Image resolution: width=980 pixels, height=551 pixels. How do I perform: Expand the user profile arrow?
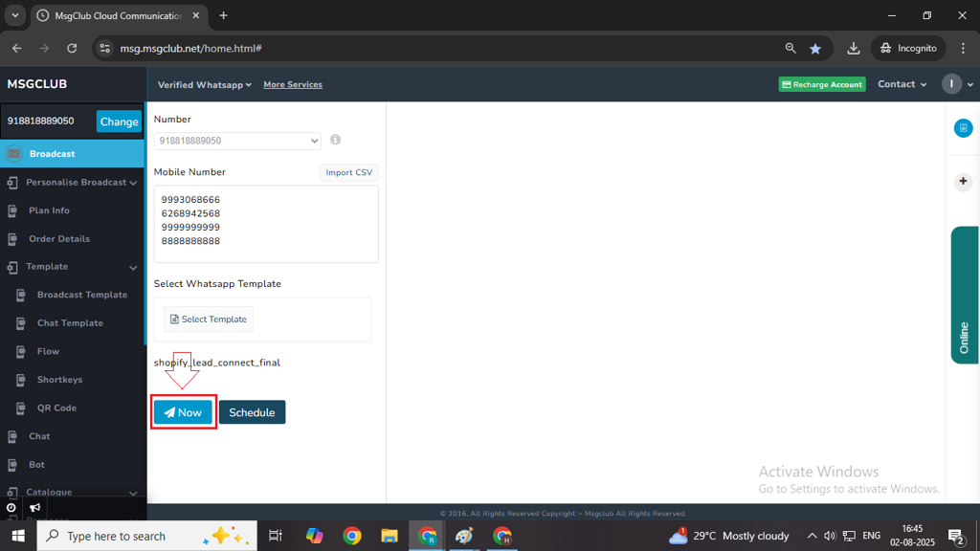(970, 84)
